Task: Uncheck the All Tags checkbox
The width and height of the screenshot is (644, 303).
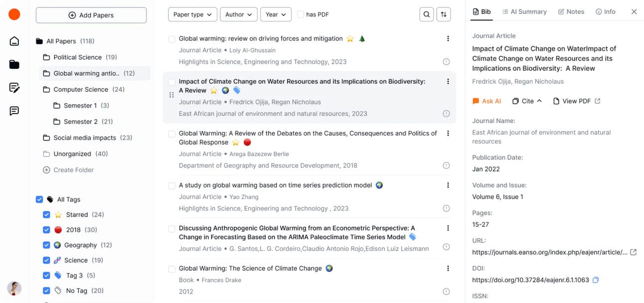Action: point(39,199)
